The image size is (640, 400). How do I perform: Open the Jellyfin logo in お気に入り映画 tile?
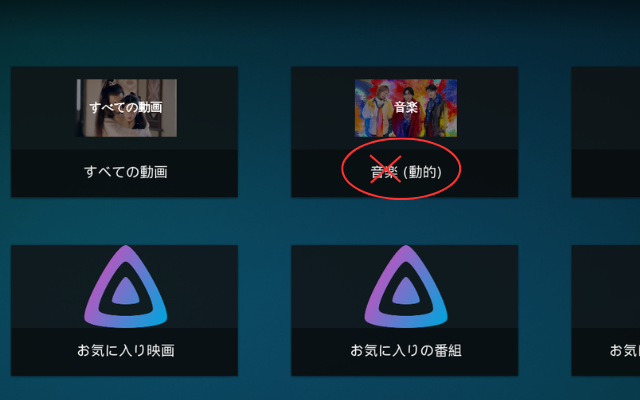(x=125, y=287)
